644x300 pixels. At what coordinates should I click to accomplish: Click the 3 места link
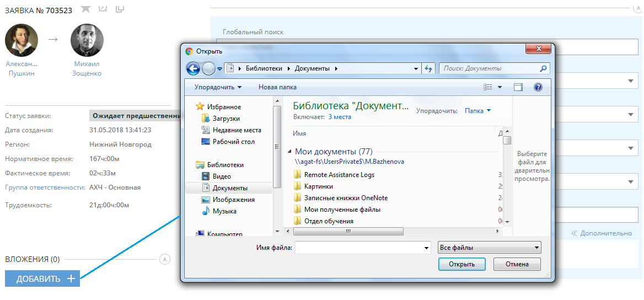(340, 117)
